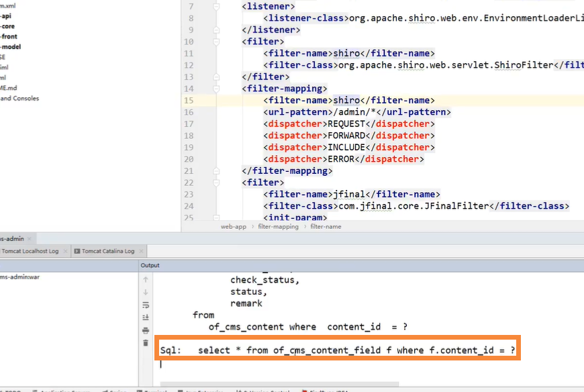Click the 'check_status,' line in console output
The width and height of the screenshot is (584, 392).
[264, 280]
